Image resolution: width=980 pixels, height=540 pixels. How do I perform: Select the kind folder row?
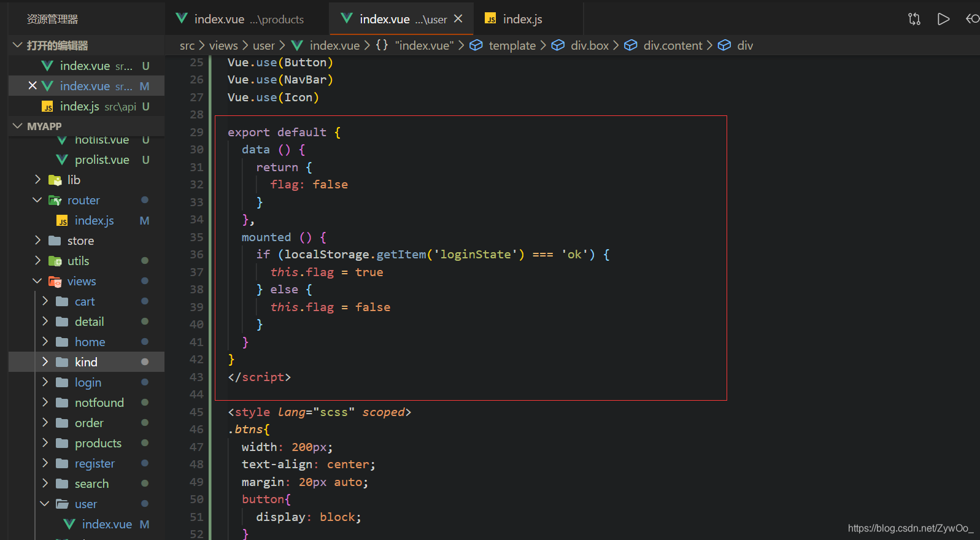[87, 362]
